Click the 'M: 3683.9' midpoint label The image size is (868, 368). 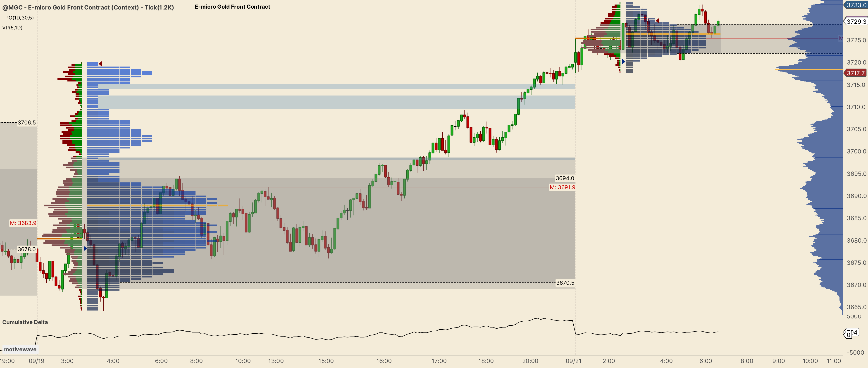(23, 223)
